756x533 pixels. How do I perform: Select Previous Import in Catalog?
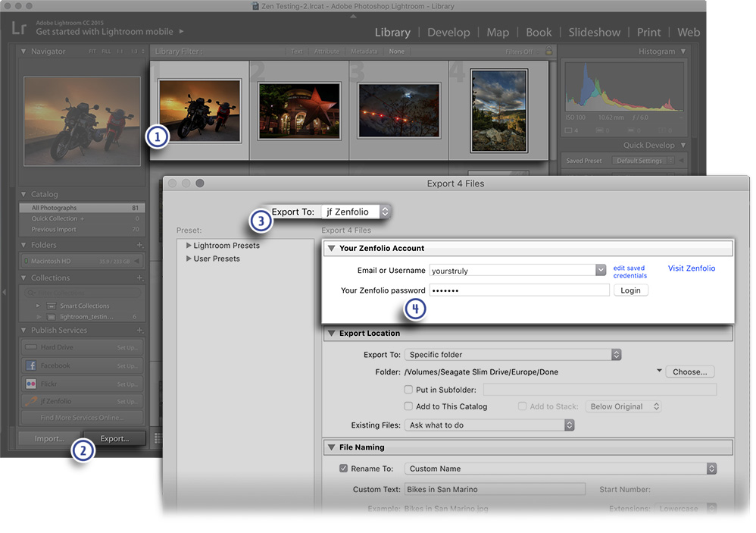coord(82,230)
